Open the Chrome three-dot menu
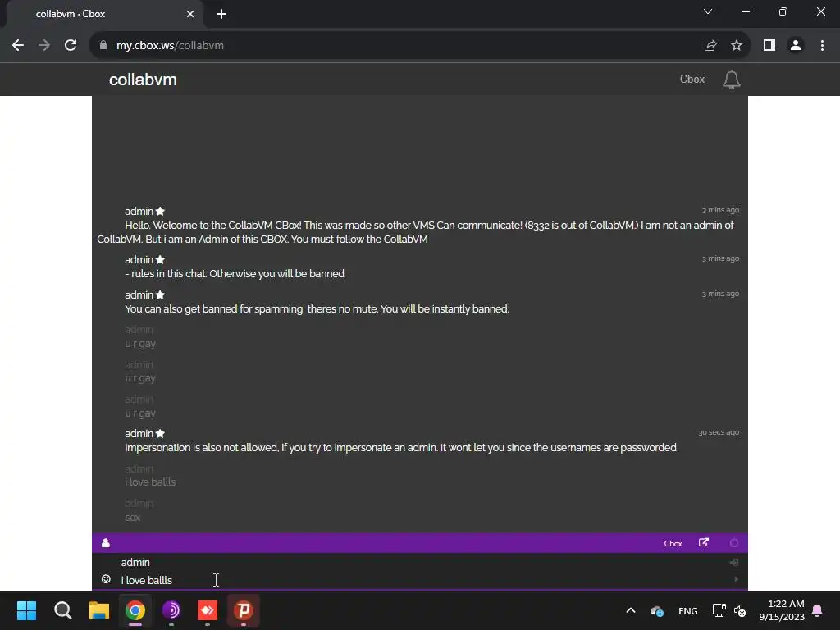Screen dimensions: 840x630 pos(822,46)
